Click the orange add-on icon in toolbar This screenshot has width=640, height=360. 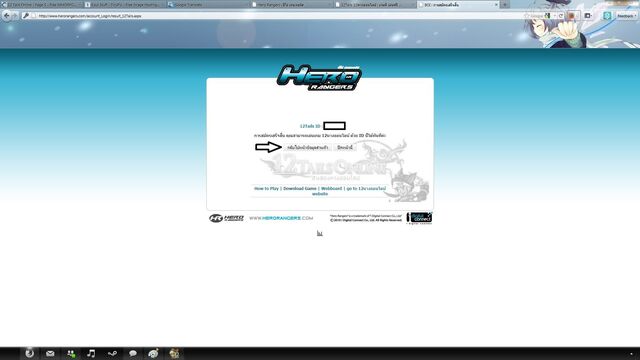(571, 16)
